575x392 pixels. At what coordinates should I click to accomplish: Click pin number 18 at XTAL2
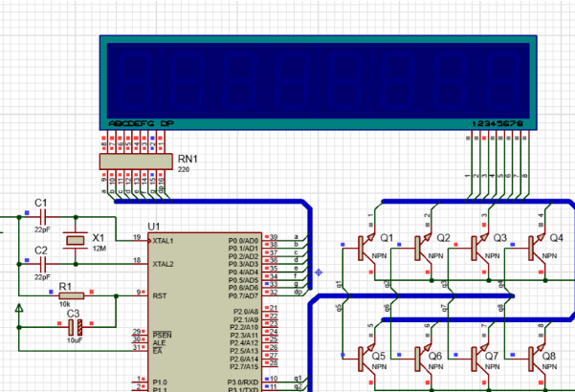click(x=137, y=260)
